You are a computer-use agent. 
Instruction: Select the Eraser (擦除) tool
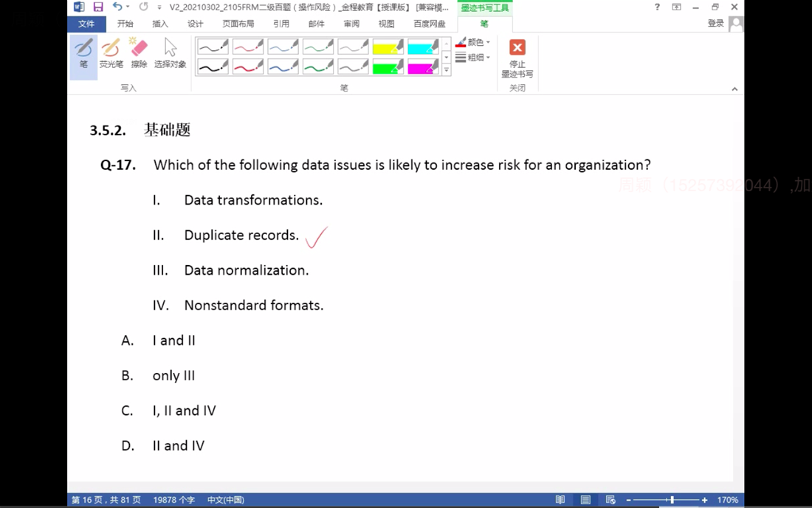click(139, 54)
